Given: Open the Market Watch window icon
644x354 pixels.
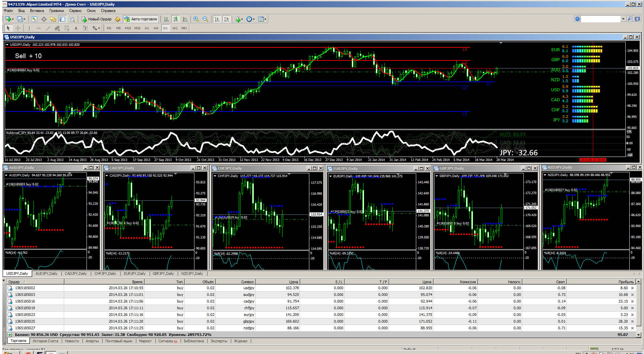Looking at the screenshot, I should pos(34,19).
